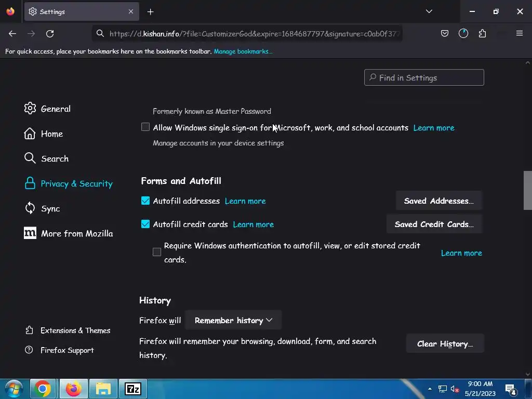Open Learn more for Windows authentication
Image resolution: width=532 pixels, height=399 pixels.
(x=461, y=253)
